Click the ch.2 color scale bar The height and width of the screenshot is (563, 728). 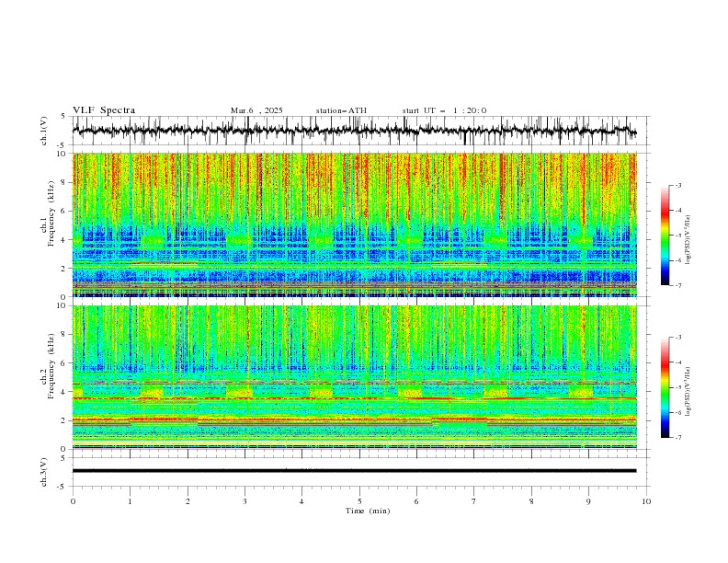coord(665,387)
